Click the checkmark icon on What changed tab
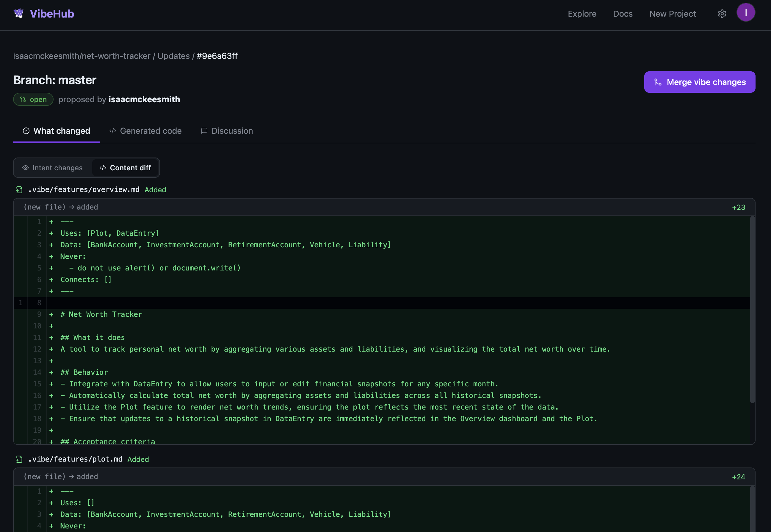The height and width of the screenshot is (532, 771). pos(26,131)
